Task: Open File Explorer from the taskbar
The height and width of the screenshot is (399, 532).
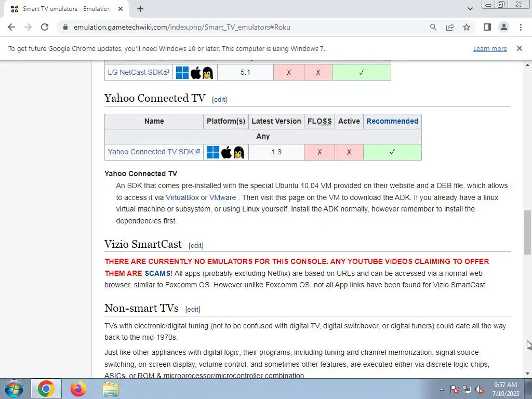Action: pyautogui.click(x=111, y=389)
